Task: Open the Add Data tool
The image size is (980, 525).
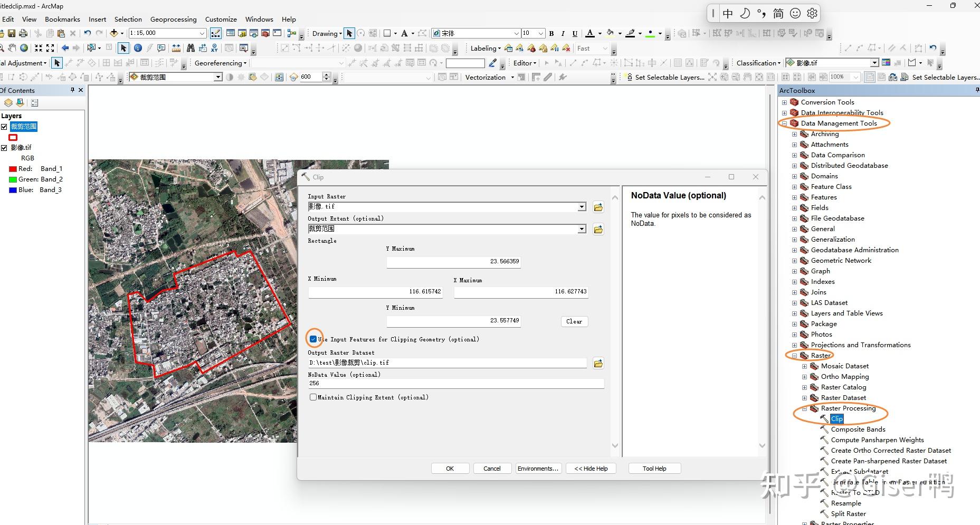Action: (x=114, y=33)
